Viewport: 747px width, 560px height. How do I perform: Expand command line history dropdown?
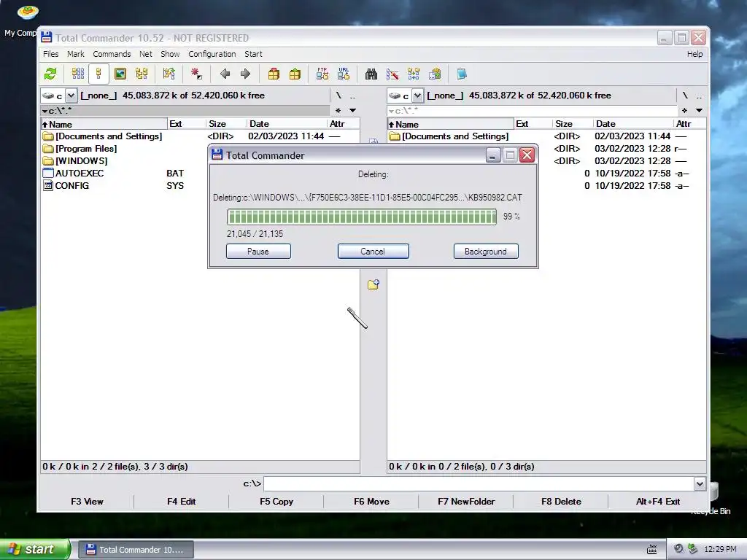[700, 484]
